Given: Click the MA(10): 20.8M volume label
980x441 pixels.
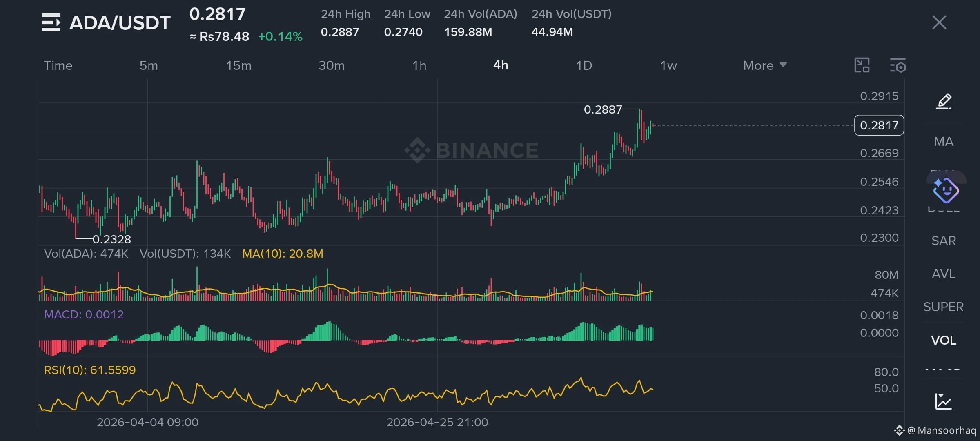Looking at the screenshot, I should pyautogui.click(x=283, y=254).
